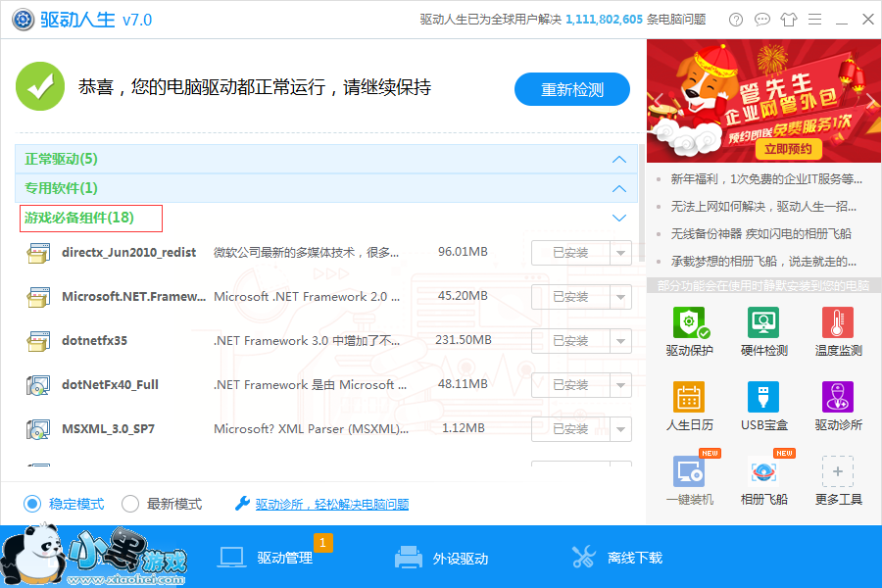This screenshot has width=882, height=588.
Task: Open news link 承载梦想的相册飞船
Action: [x=763, y=261]
